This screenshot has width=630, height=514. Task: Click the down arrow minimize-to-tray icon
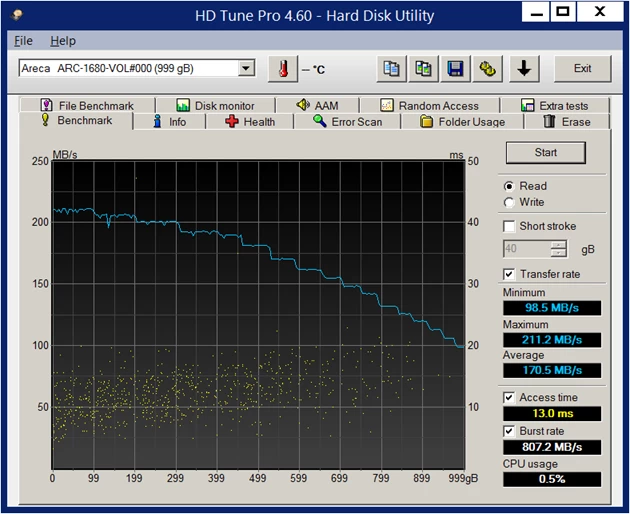(x=524, y=69)
